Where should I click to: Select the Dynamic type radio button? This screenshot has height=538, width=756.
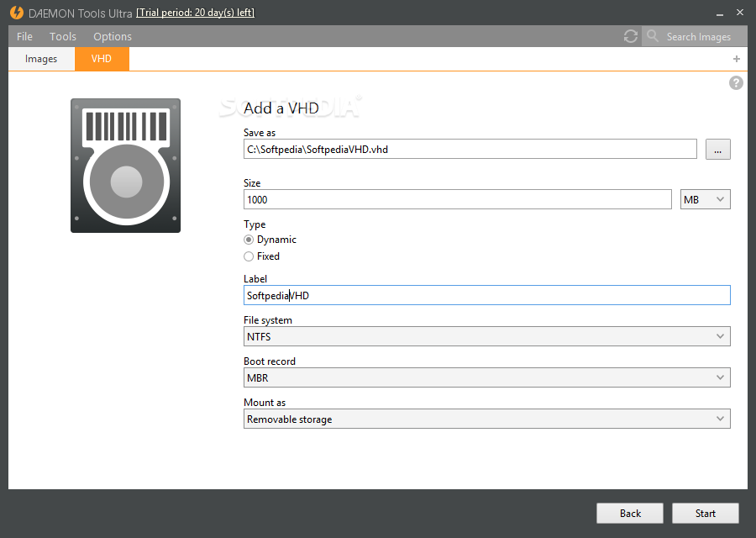click(x=249, y=240)
